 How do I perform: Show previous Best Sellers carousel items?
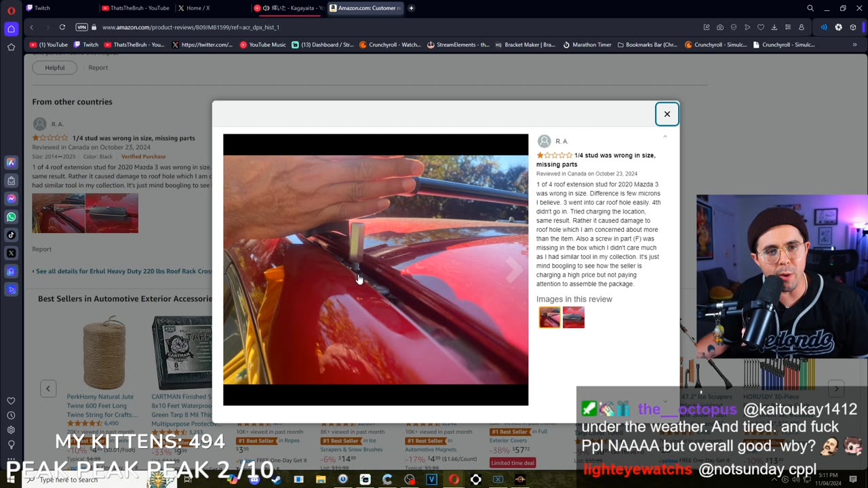pos(48,388)
